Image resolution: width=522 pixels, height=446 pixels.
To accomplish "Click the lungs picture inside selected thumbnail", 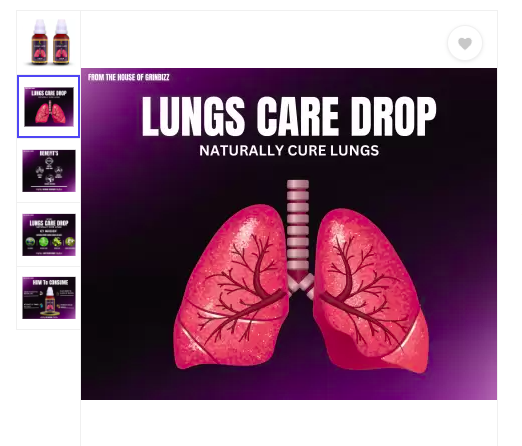I will [x=50, y=112].
